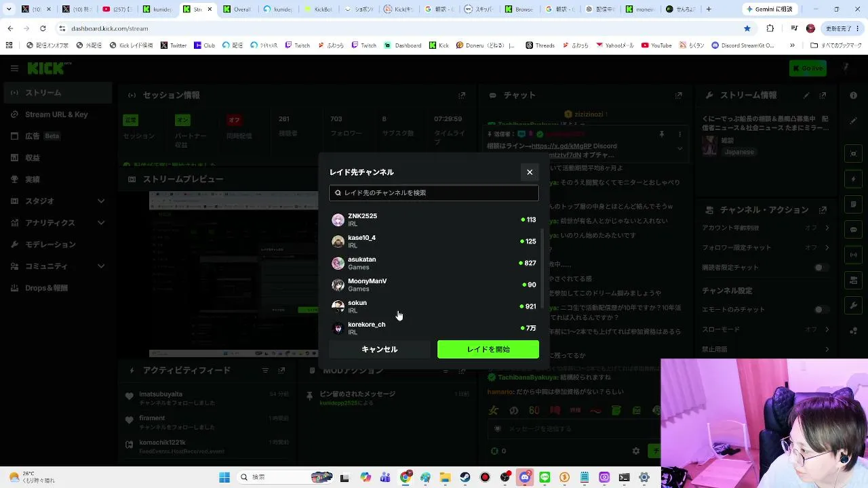The width and height of the screenshot is (868, 488).
Task: Open Threads bookmark in bookmarks bar
Action: (x=540, y=45)
